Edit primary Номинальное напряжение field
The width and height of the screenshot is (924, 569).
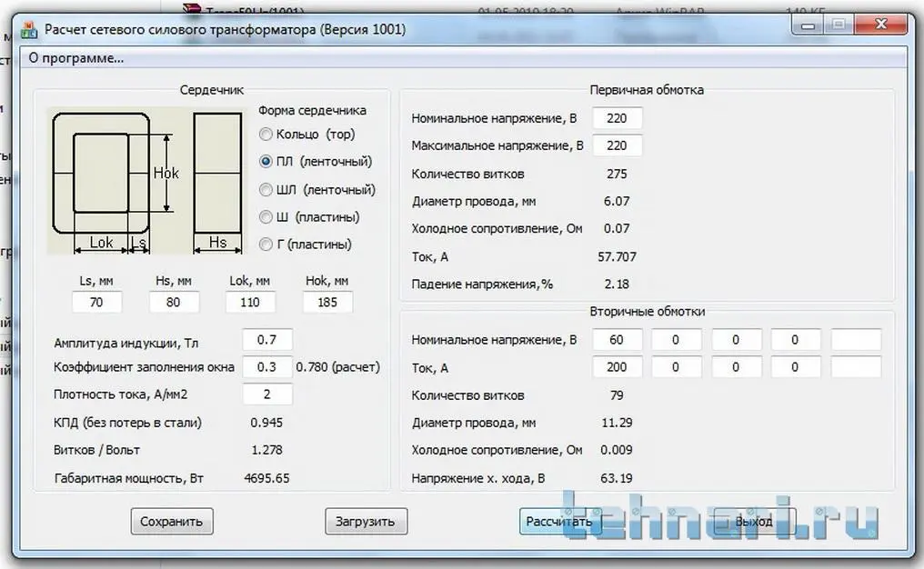(x=617, y=118)
